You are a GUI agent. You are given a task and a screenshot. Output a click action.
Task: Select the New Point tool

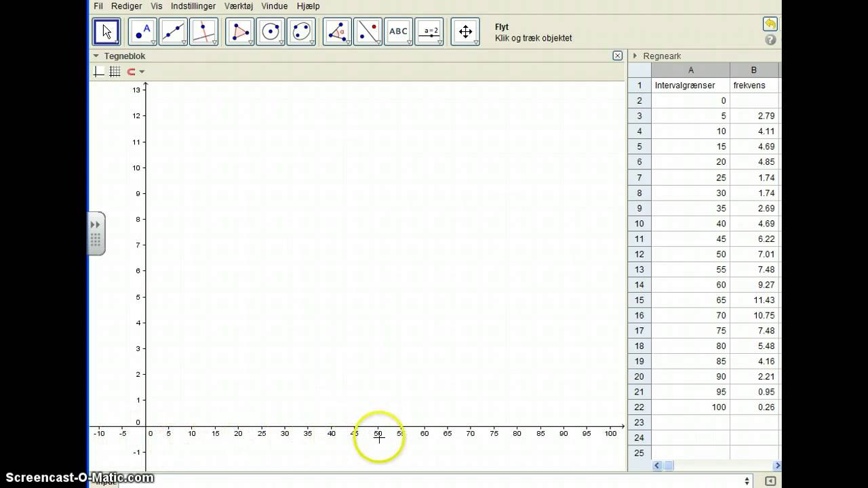[x=142, y=32]
